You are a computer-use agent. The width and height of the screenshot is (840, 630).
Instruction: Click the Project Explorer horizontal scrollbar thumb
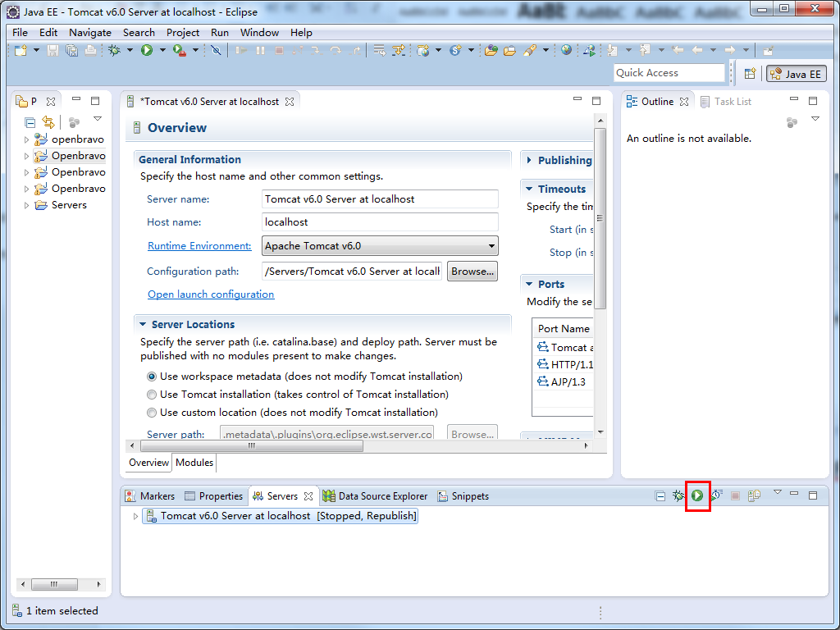[54, 584]
